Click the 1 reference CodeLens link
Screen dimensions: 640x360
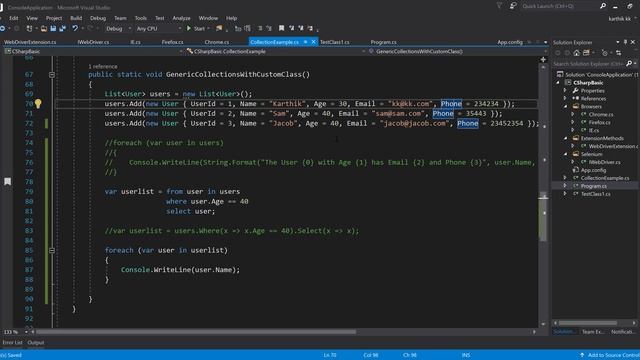click(x=103, y=66)
